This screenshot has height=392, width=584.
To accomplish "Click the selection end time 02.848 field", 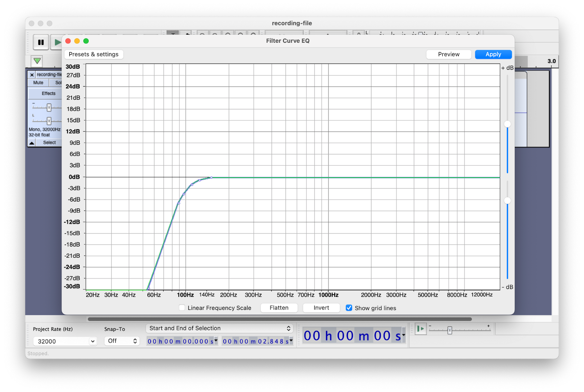I will (255, 341).
